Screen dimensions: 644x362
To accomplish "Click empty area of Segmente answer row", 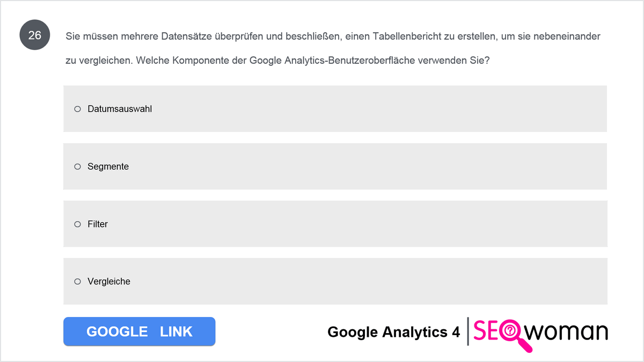I will coord(376,167).
